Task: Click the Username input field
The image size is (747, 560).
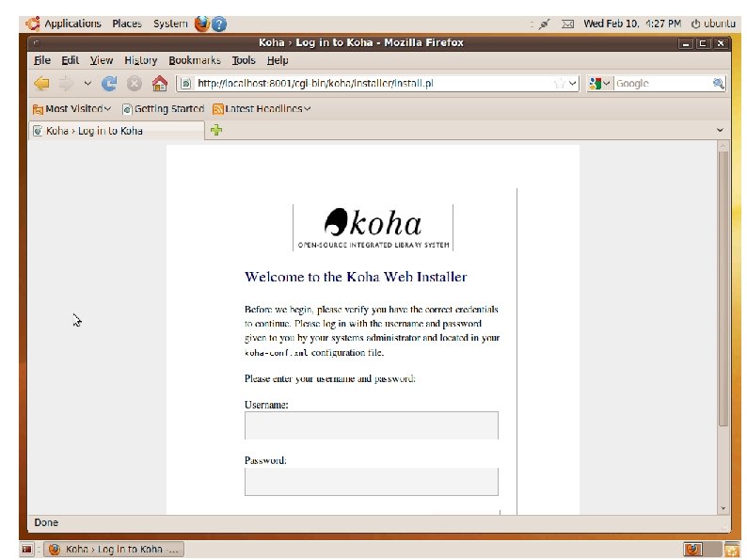Action: point(371,425)
